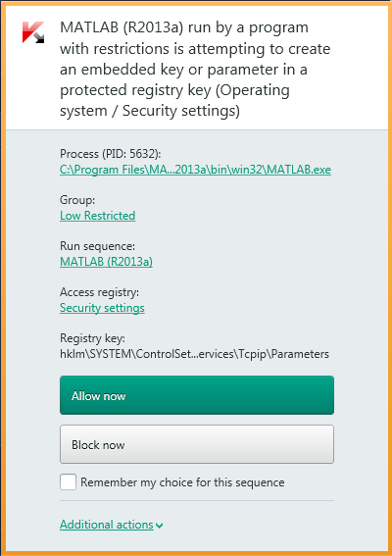This screenshot has width=392, height=556.
Task: Click the chevron arrow beside Additional actions
Action: click(x=160, y=526)
